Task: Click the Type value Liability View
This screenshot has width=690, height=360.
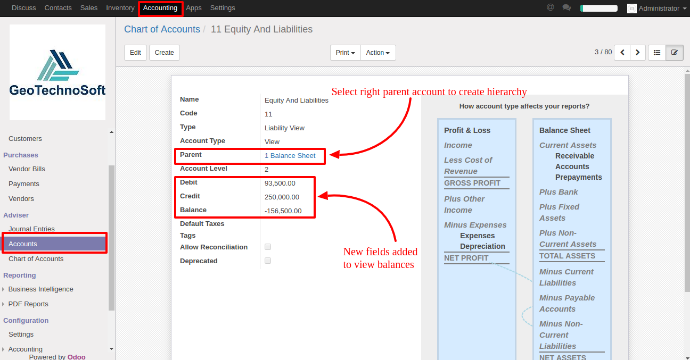Action: 284,128
